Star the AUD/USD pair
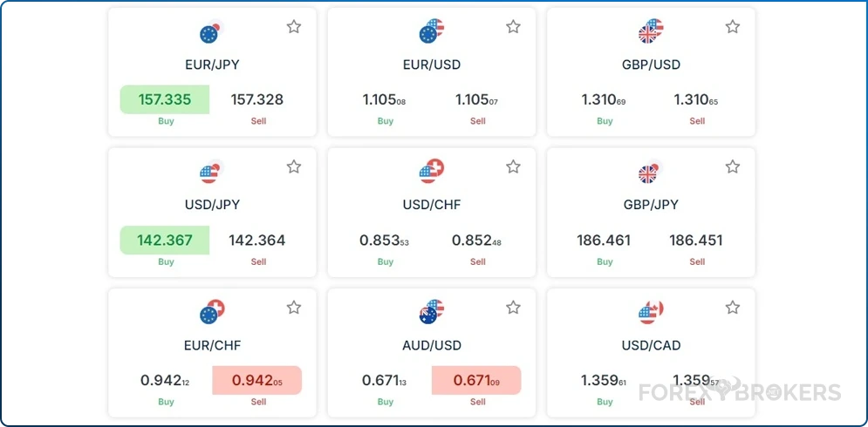 513,308
